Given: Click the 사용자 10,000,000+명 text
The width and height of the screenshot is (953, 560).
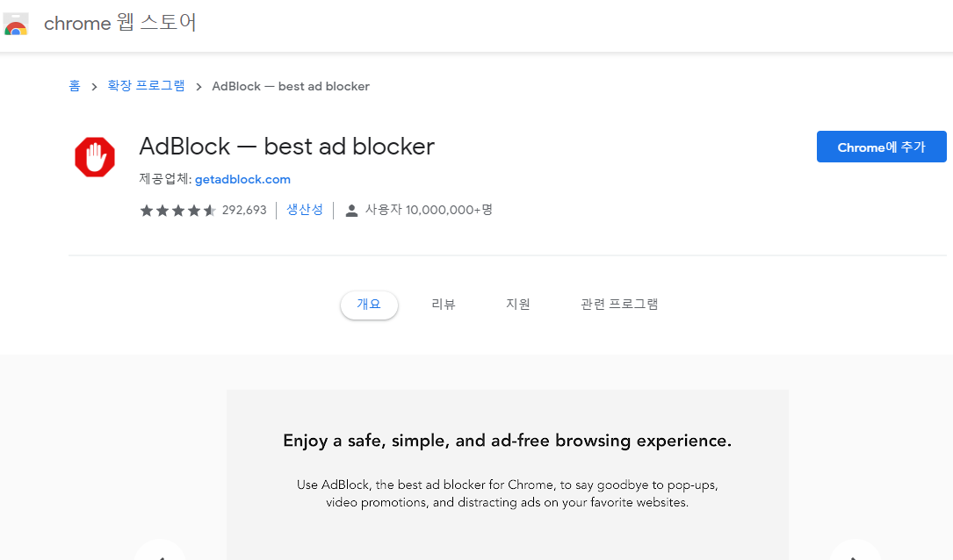Looking at the screenshot, I should [x=429, y=210].
